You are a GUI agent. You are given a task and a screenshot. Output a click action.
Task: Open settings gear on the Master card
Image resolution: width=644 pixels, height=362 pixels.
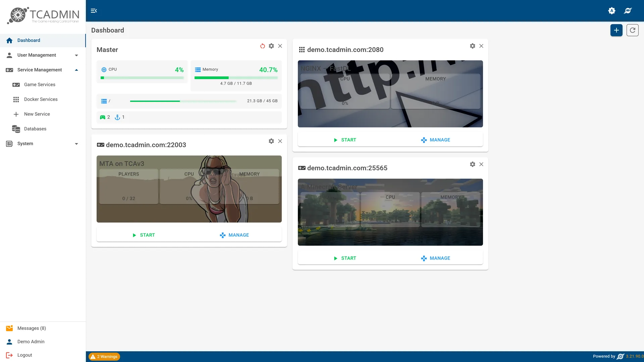click(271, 46)
